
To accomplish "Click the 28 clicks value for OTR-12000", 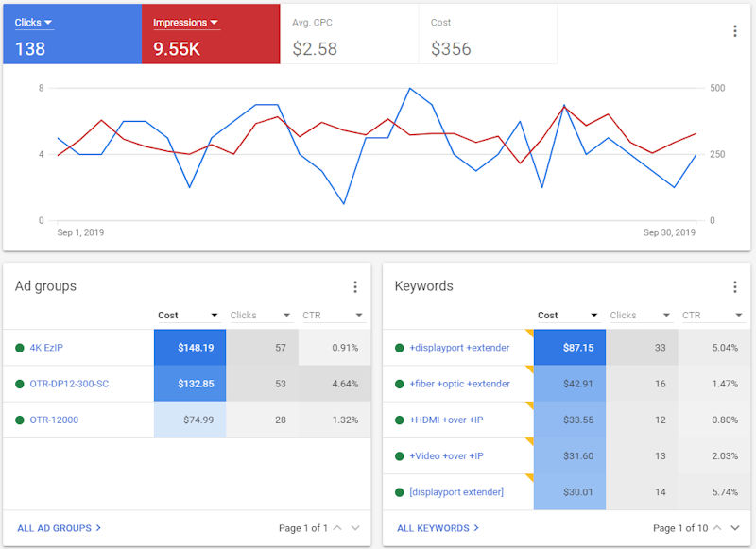I will (x=281, y=420).
